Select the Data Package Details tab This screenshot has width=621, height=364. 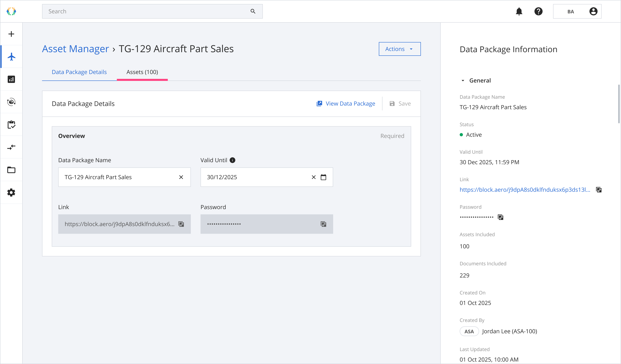pyautogui.click(x=79, y=72)
